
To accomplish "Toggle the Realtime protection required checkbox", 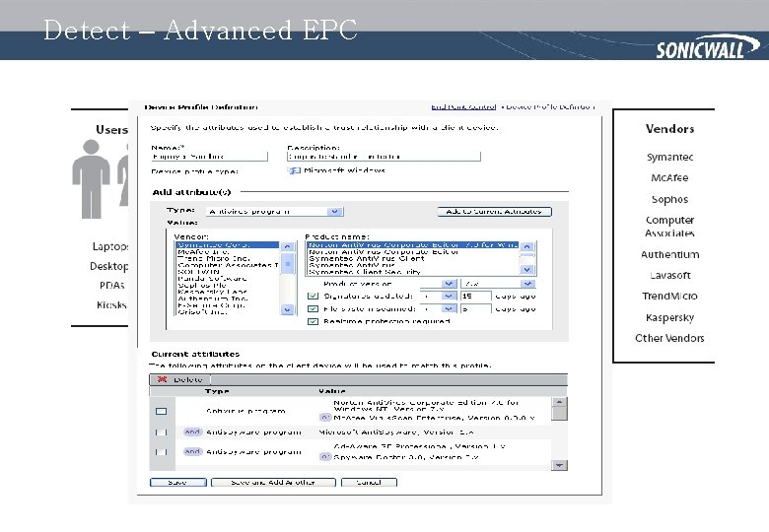I will point(313,321).
